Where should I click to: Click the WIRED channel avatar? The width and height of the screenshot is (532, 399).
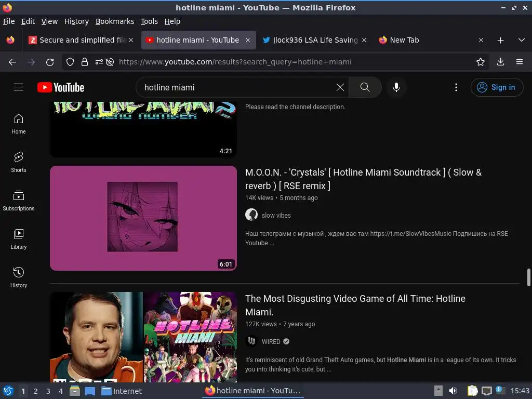(251, 341)
